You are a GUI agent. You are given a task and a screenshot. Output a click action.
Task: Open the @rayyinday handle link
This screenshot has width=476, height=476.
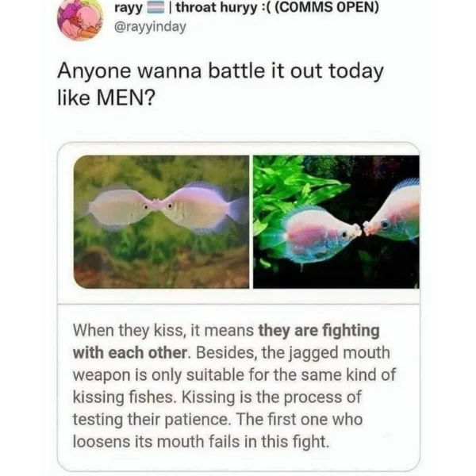tap(150, 27)
